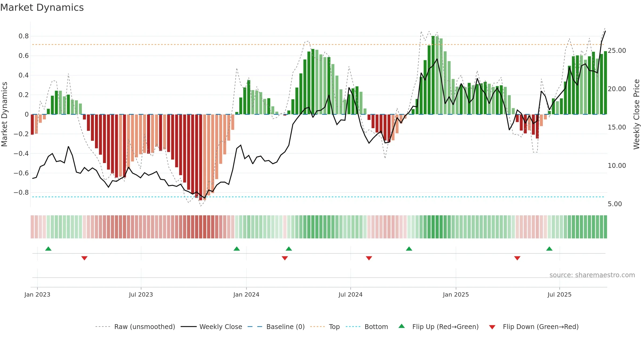The image size is (644, 362).
Task: Click the green flip-up marker between Jan and Jul 2024
Action: tap(289, 249)
